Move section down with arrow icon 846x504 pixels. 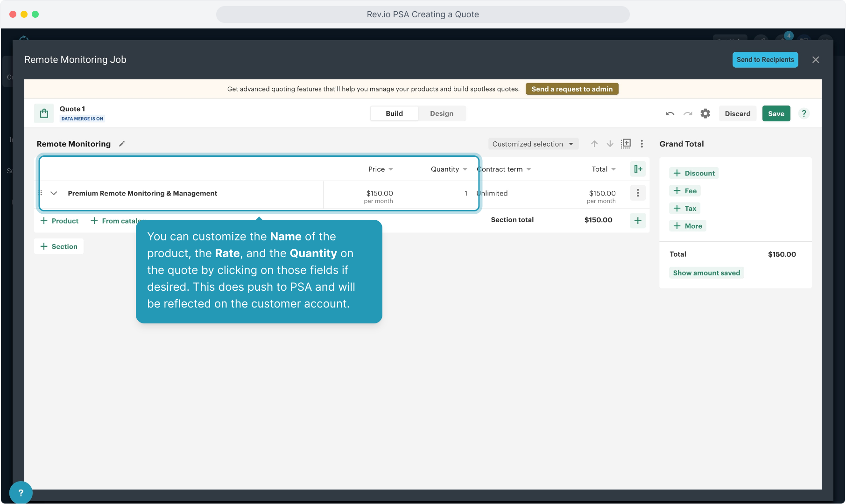610,144
